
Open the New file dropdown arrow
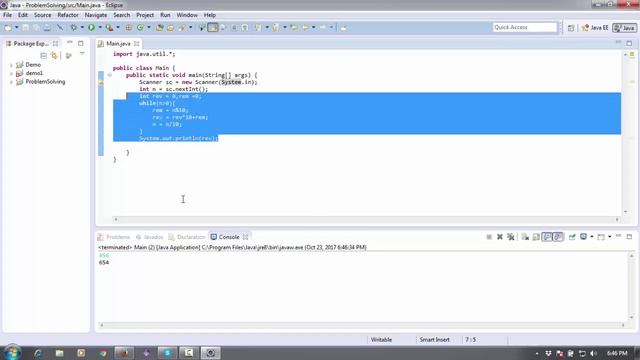(16, 27)
